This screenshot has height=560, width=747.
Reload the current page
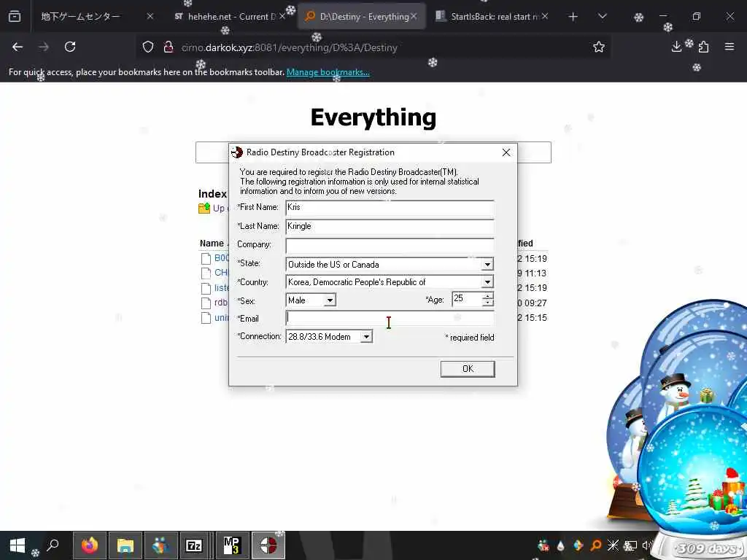[x=70, y=47]
